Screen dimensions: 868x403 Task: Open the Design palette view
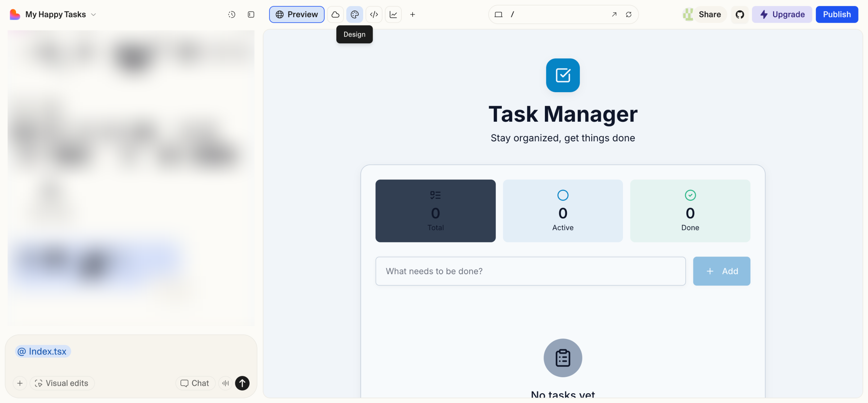pos(354,15)
